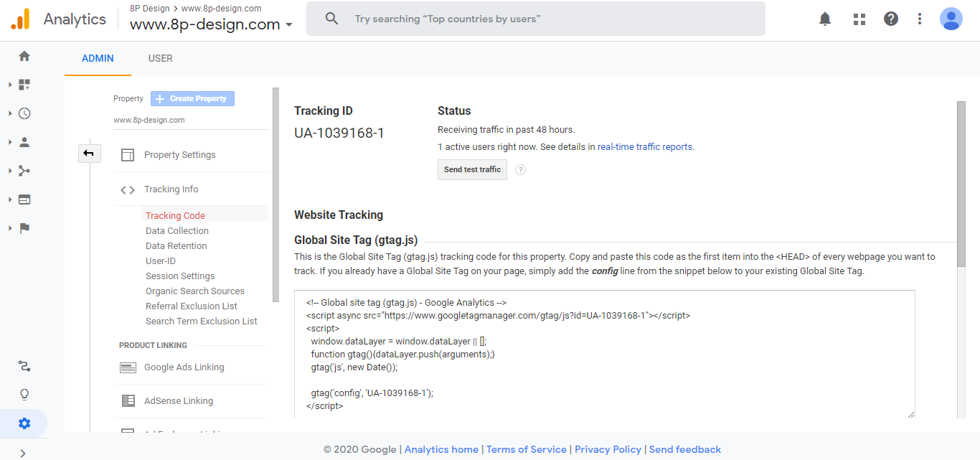Click the Property column scrollbar
Viewport: 980px width, 460px height.
tap(276, 195)
